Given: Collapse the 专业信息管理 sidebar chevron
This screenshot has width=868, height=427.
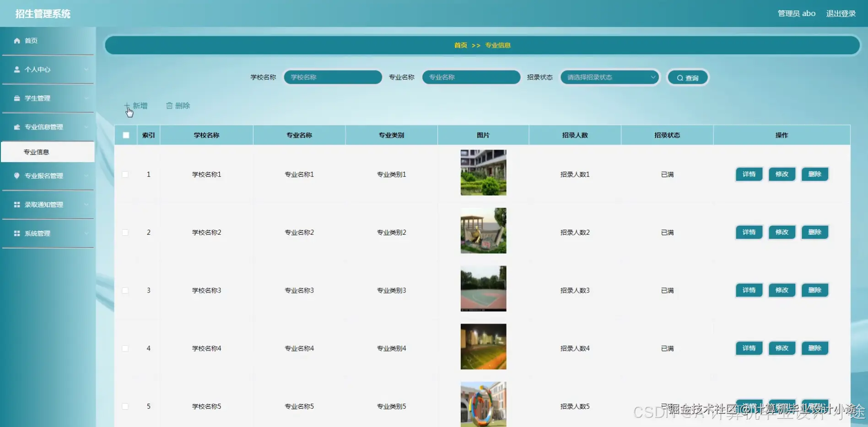Looking at the screenshot, I should [86, 127].
